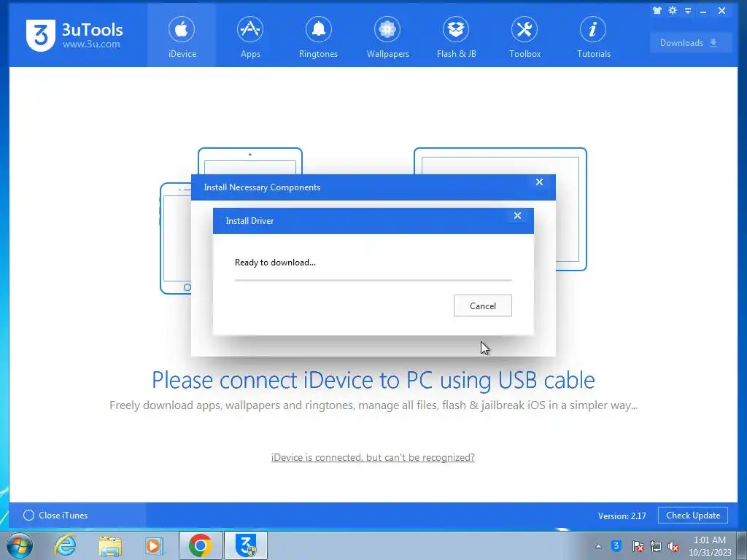This screenshot has height=560, width=747.
Task: Close the Install Necessary Components dialog
Action: point(539,182)
